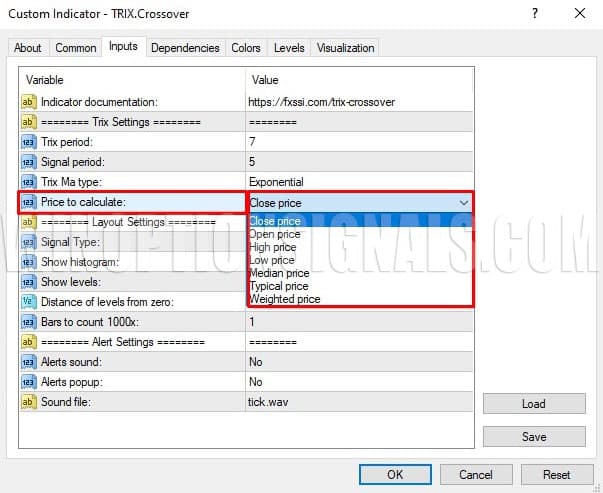603x493 pixels.
Task: Click the Distance of levels row icon
Action: 28,302
